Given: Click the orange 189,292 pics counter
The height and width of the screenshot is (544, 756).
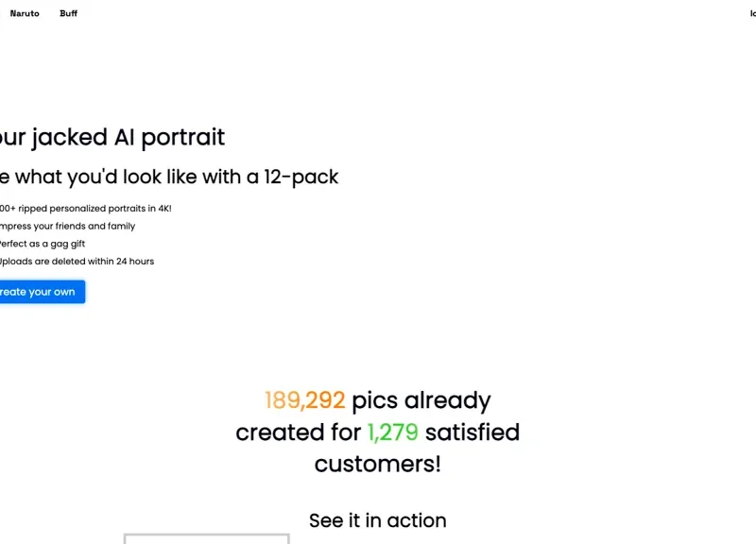Looking at the screenshot, I should click(304, 400).
